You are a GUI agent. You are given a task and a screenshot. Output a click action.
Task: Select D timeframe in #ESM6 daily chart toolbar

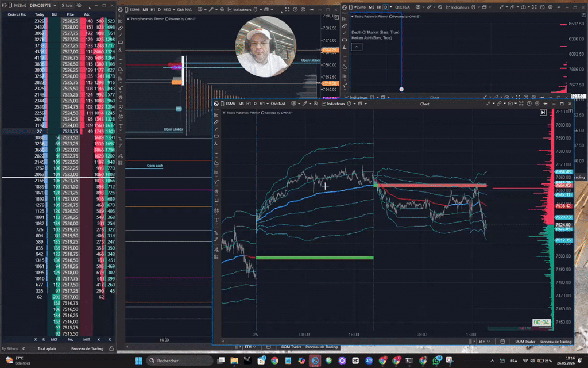click(386, 7)
